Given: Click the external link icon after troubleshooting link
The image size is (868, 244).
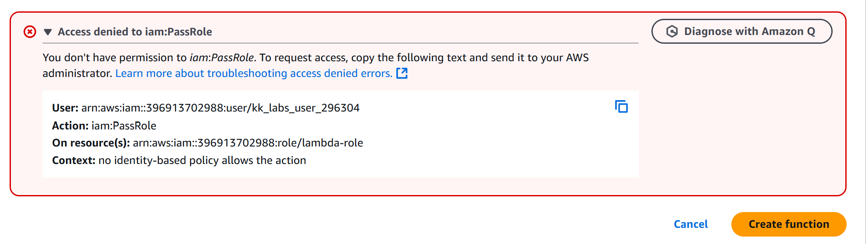Looking at the screenshot, I should pos(402,73).
